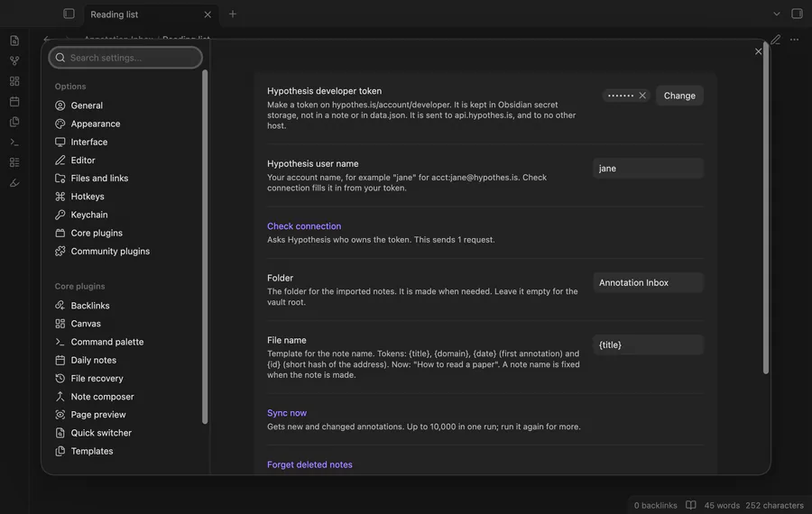This screenshot has height=514, width=812.
Task: Click the Templates icon in settings list
Action: click(60, 452)
